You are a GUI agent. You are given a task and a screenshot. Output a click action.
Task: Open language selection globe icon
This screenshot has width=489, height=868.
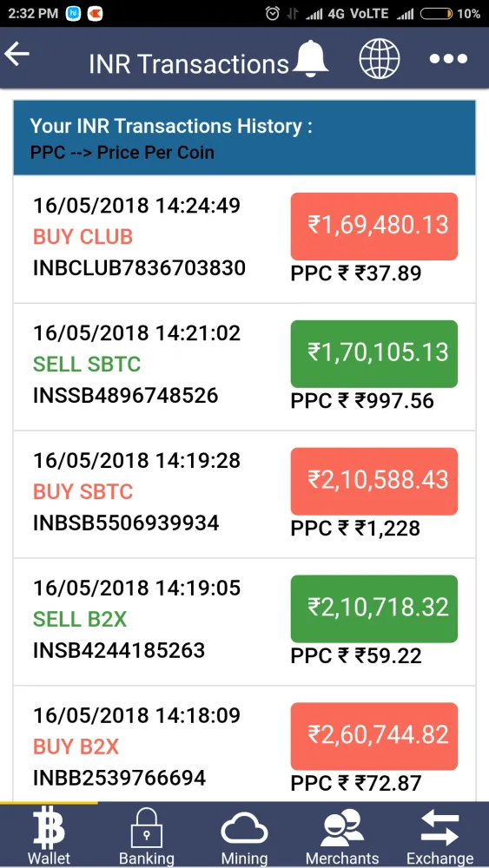(x=380, y=59)
